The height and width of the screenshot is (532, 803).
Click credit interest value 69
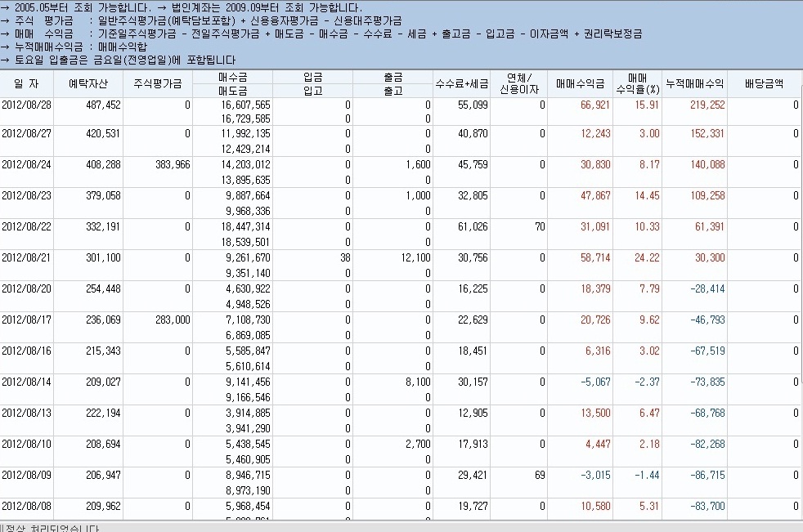coord(540,475)
